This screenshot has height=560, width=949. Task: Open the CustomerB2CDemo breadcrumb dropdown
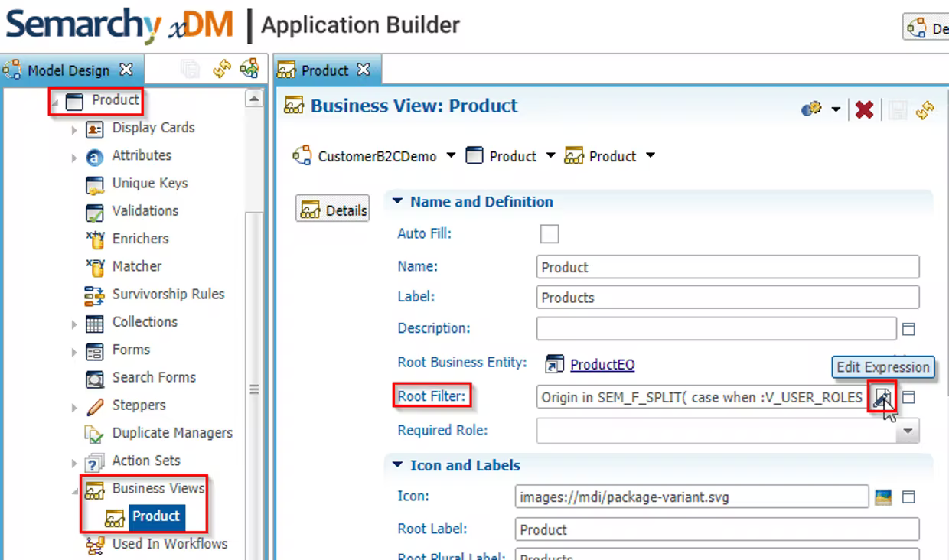[x=451, y=156]
